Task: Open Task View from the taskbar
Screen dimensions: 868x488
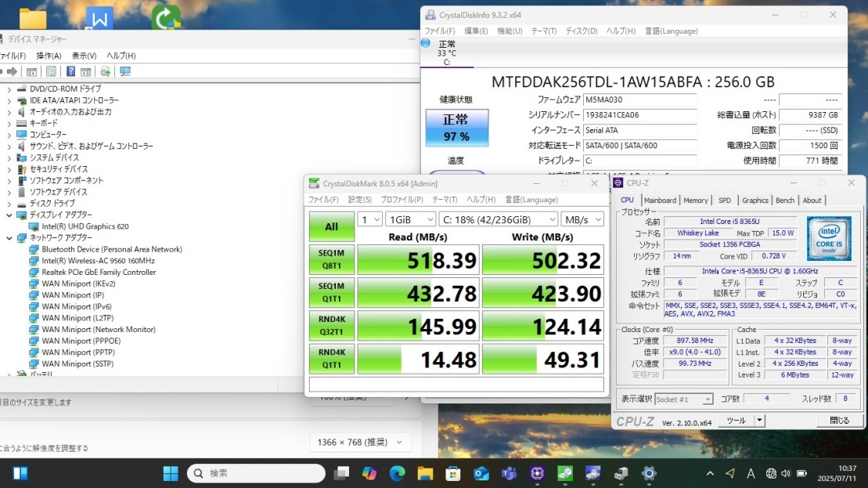Action: [341, 473]
